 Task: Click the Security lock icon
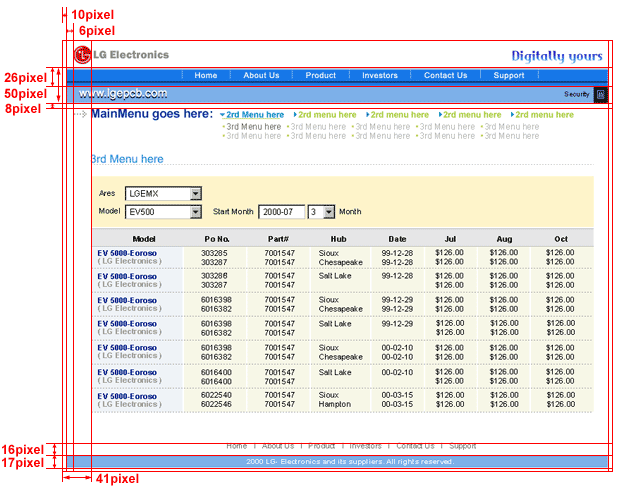tap(601, 95)
